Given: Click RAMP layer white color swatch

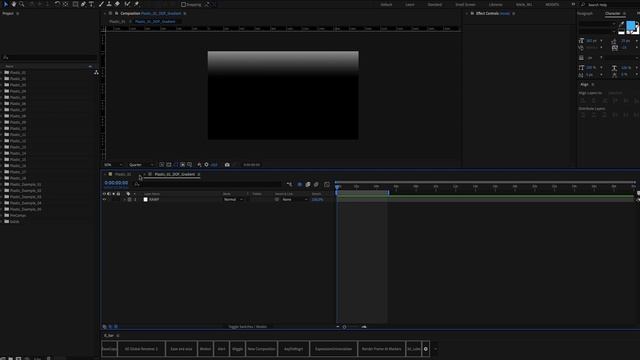Looking at the screenshot, I should pyautogui.click(x=145, y=200).
